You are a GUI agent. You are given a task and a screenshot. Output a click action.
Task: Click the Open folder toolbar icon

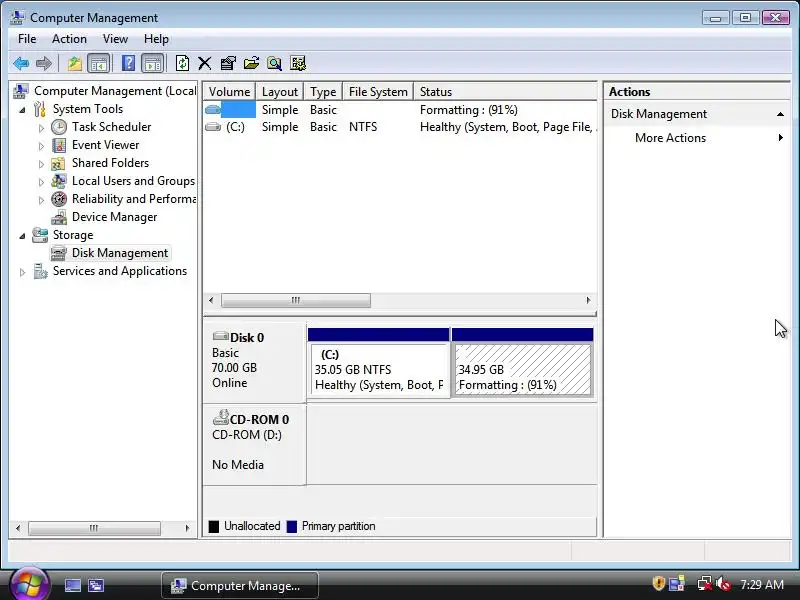point(251,63)
